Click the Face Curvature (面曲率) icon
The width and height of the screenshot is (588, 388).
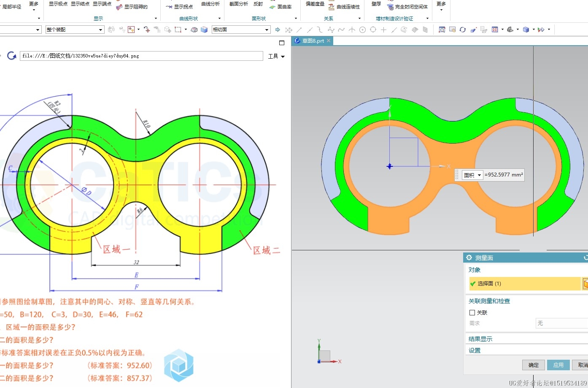(272, 7)
